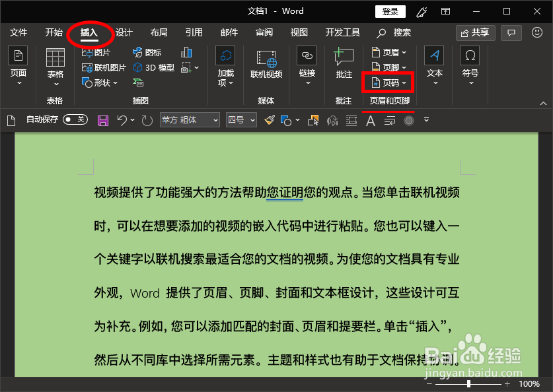Open the 表格 (Table) insert gallery
Viewport: 553px width, 392px height.
coord(55,67)
